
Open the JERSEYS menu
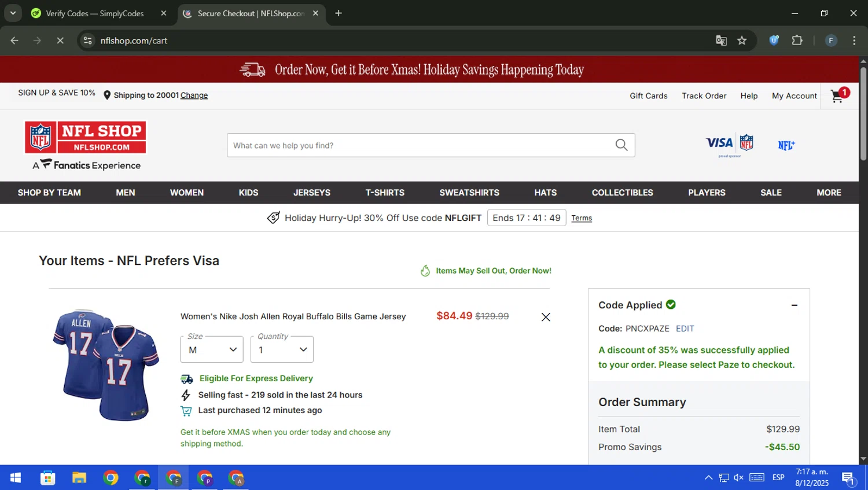[x=312, y=193]
